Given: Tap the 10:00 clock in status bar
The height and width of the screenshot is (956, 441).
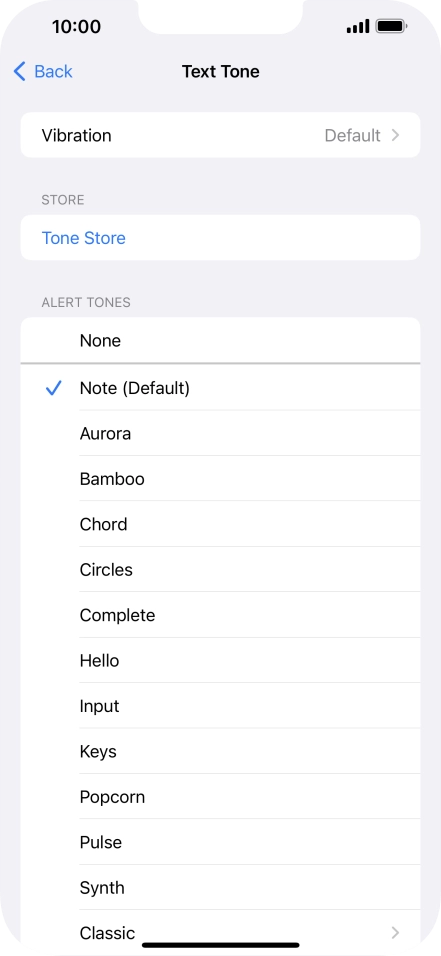Looking at the screenshot, I should pyautogui.click(x=76, y=26).
